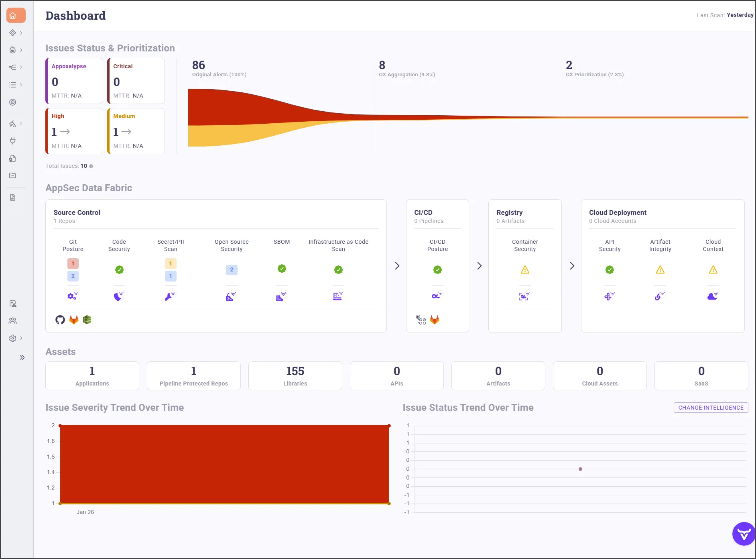Open the Pipeline Protected Repos card
This screenshot has width=756, height=559.
pos(194,376)
